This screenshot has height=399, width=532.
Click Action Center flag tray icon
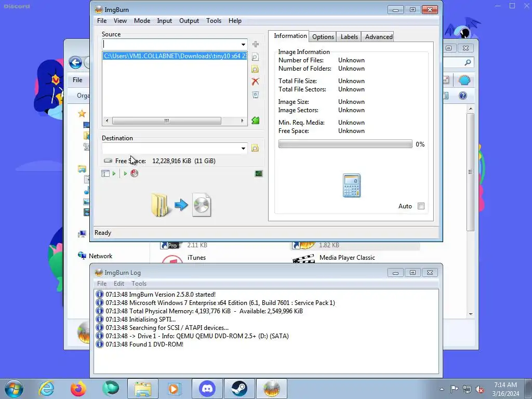pyautogui.click(x=454, y=389)
